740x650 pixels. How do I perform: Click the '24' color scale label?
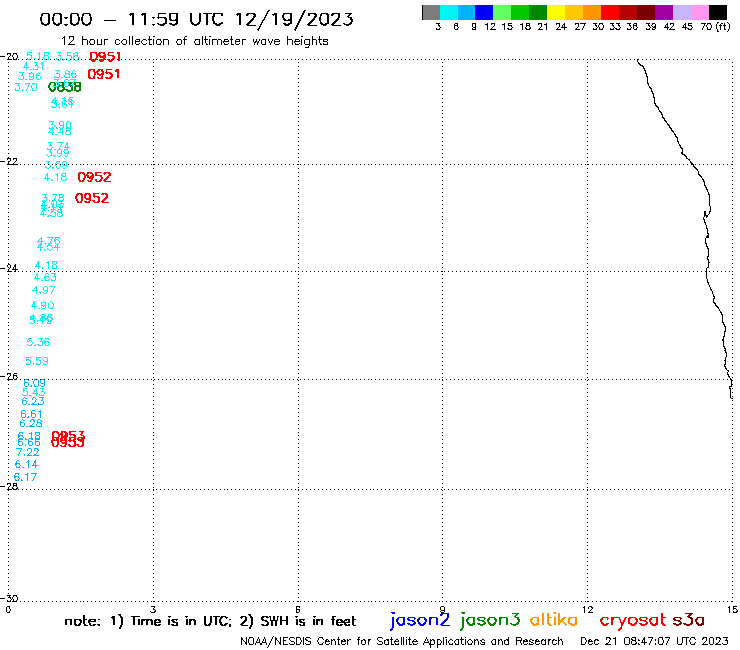561,27
